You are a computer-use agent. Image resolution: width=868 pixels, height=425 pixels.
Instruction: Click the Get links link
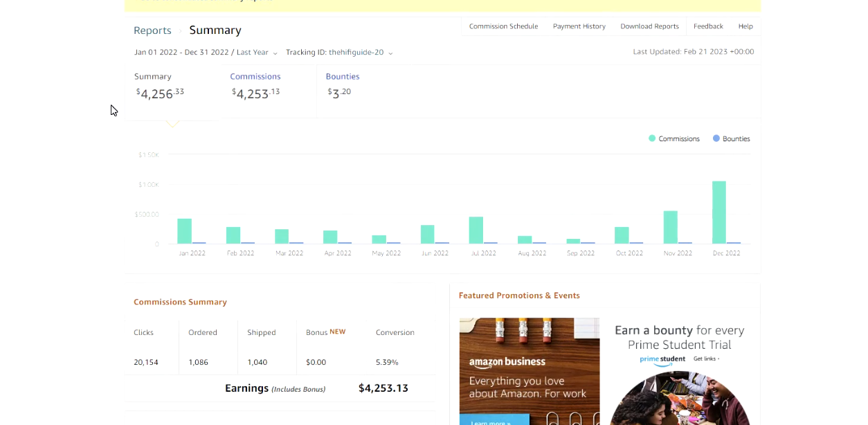706,359
